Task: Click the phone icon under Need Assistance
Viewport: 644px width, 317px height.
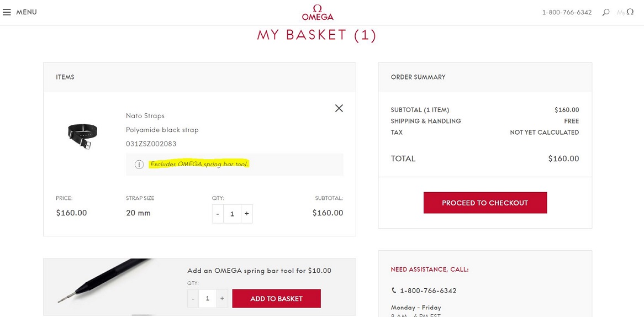Action: (x=394, y=290)
